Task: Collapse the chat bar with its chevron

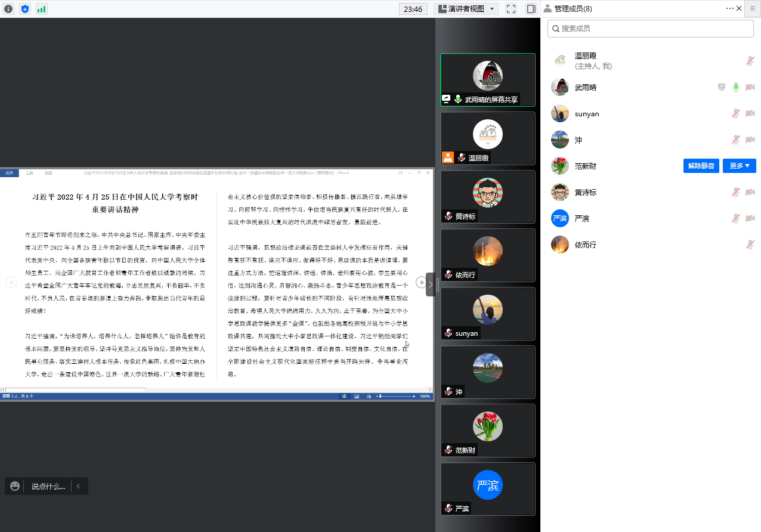Action: click(78, 486)
